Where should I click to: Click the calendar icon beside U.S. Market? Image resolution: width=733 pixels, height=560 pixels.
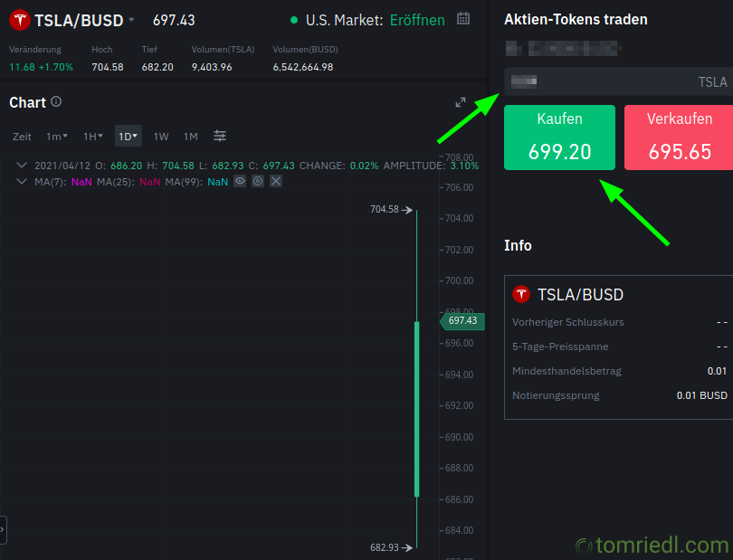tap(462, 19)
